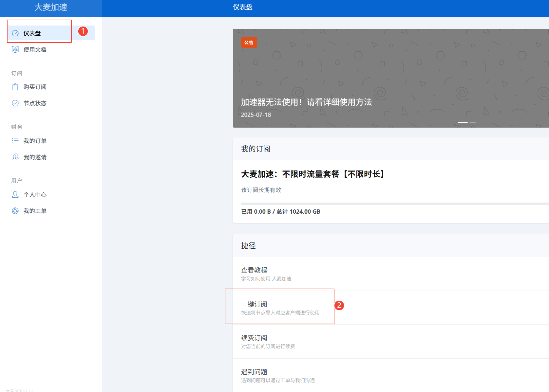The width and height of the screenshot is (549, 392).
Task: Click the shopping bag icon beside 购买订阅
Action: pos(15,87)
